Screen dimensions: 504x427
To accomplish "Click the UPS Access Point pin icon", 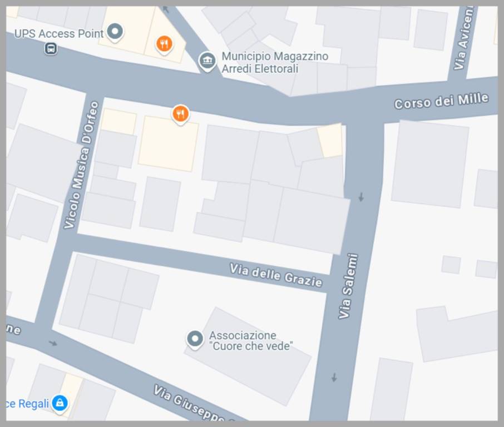I will click(x=115, y=32).
